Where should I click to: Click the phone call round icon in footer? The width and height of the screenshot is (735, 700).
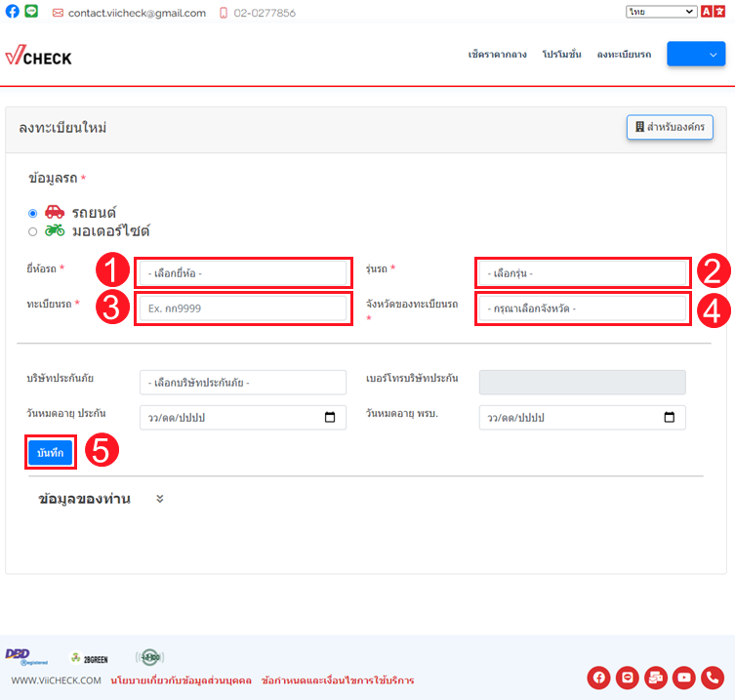click(x=713, y=678)
